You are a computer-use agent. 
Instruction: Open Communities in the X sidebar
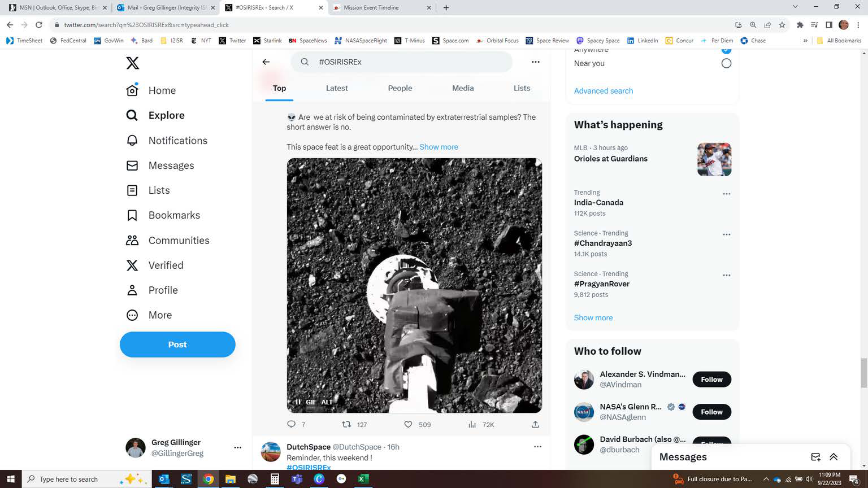[168, 240]
